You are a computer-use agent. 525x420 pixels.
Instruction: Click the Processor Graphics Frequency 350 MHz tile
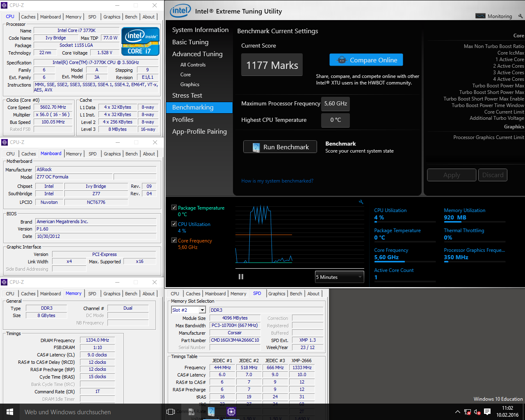pyautogui.click(x=475, y=254)
